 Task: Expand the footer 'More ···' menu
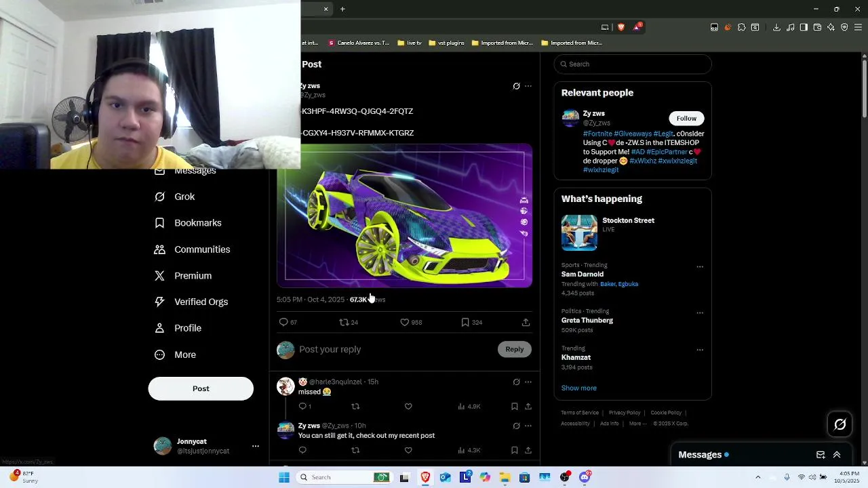[637, 424]
